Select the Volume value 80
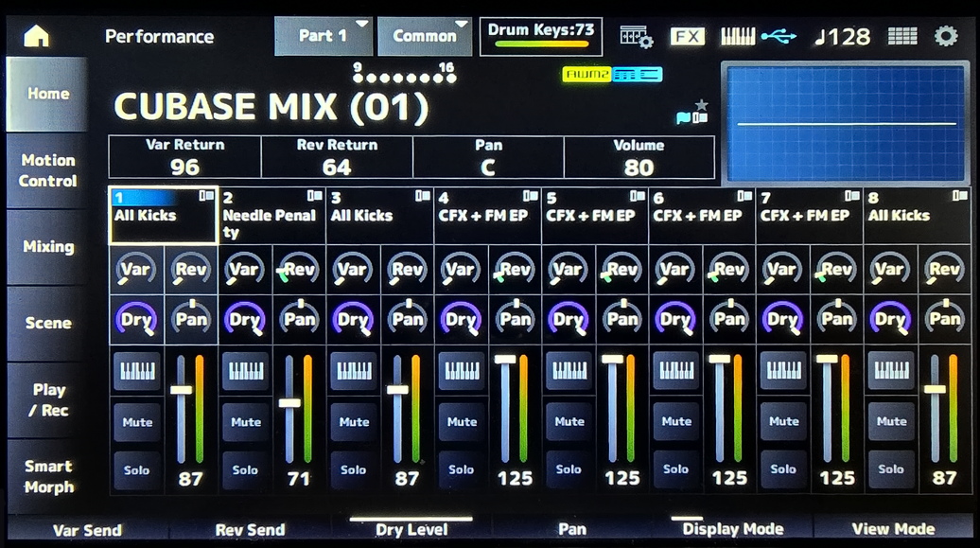The width and height of the screenshot is (980, 548). 639,157
